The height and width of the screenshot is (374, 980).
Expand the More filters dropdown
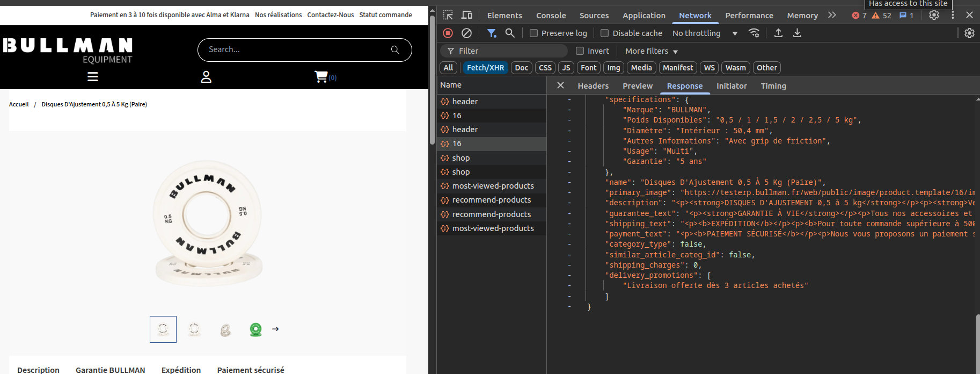(x=651, y=51)
